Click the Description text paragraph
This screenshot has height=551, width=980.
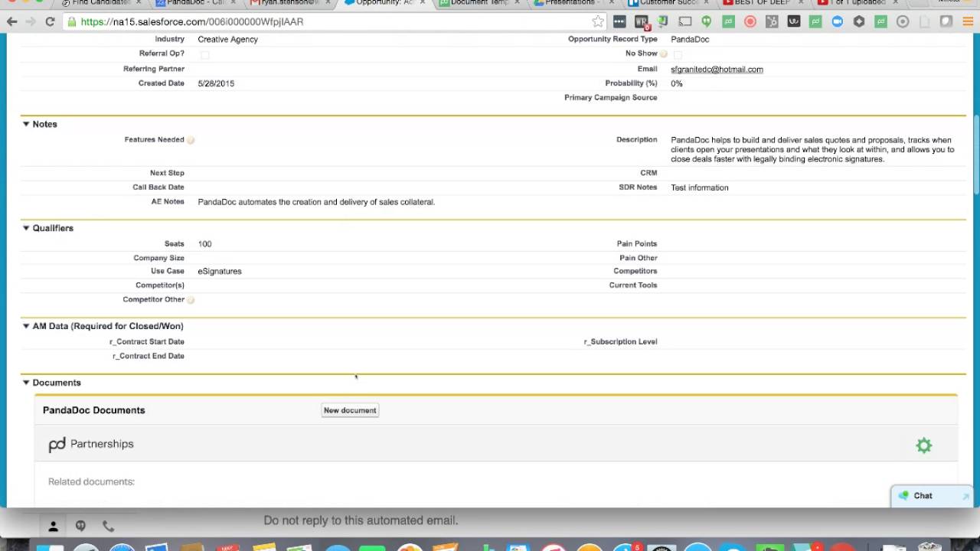pos(812,149)
